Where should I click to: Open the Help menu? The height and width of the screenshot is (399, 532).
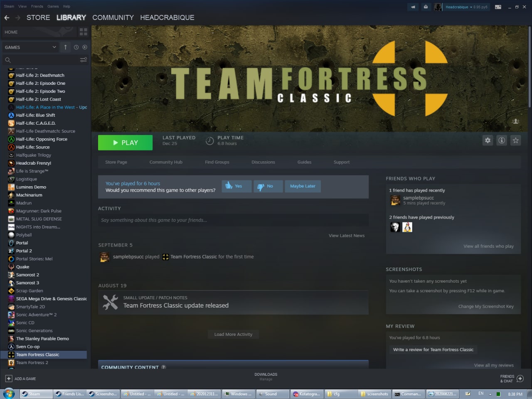pyautogui.click(x=66, y=6)
